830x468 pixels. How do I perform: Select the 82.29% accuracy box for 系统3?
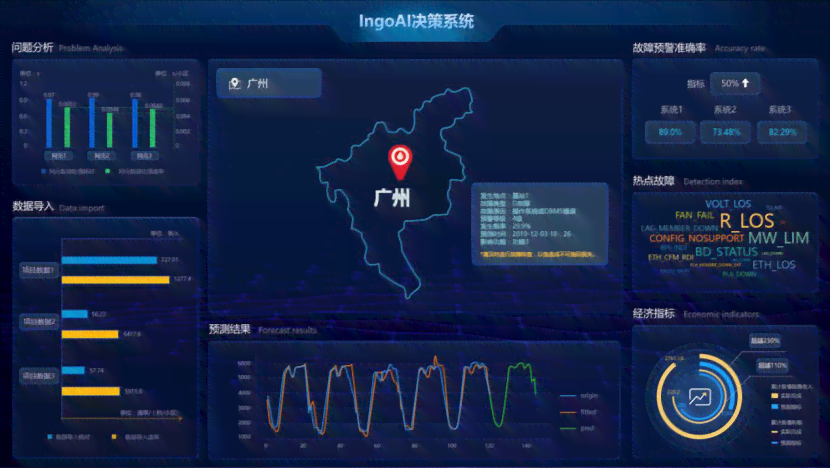[782, 132]
